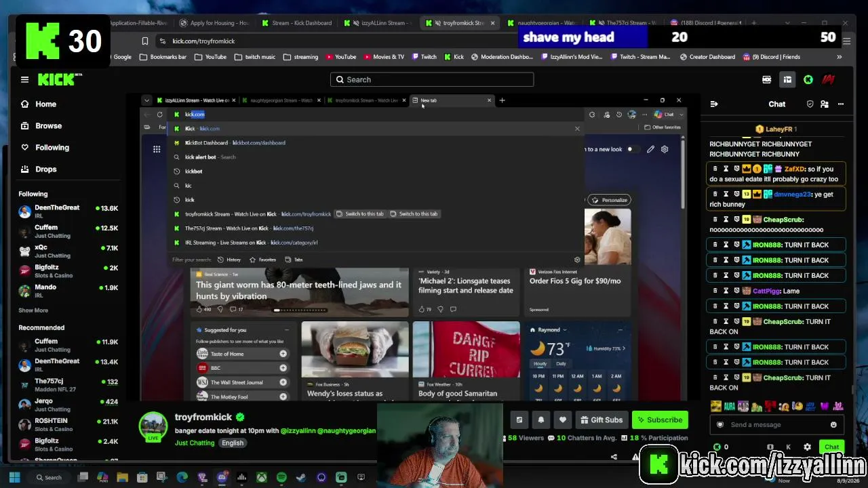The height and width of the screenshot is (488, 868).
Task: Open chat moderation shield icon
Action: [810, 104]
